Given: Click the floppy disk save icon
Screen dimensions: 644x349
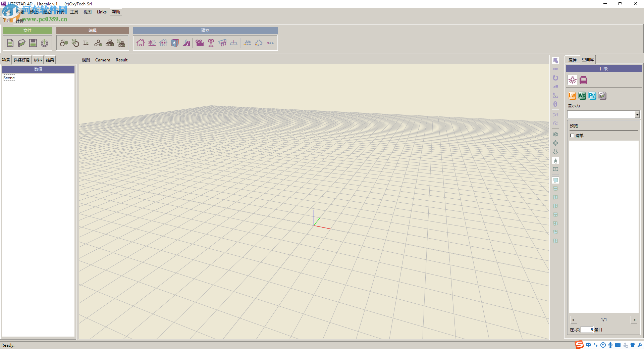Looking at the screenshot, I should pyautogui.click(x=33, y=43).
